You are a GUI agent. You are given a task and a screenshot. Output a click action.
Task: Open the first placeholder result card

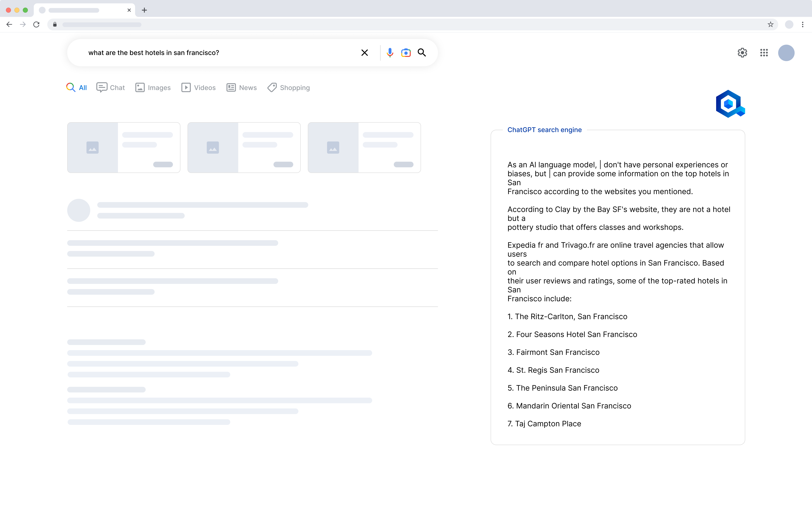[124, 148]
